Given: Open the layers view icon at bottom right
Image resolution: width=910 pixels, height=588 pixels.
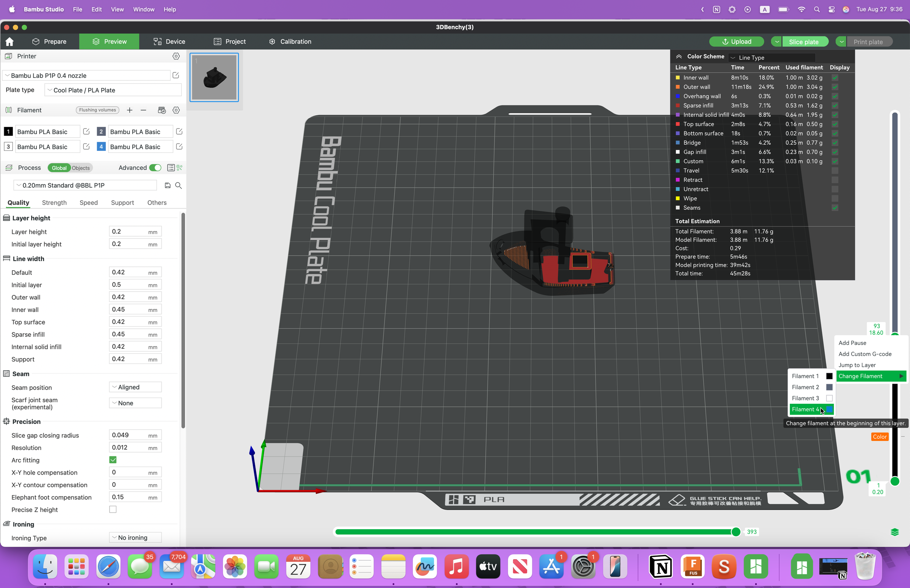Looking at the screenshot, I should pyautogui.click(x=896, y=532).
